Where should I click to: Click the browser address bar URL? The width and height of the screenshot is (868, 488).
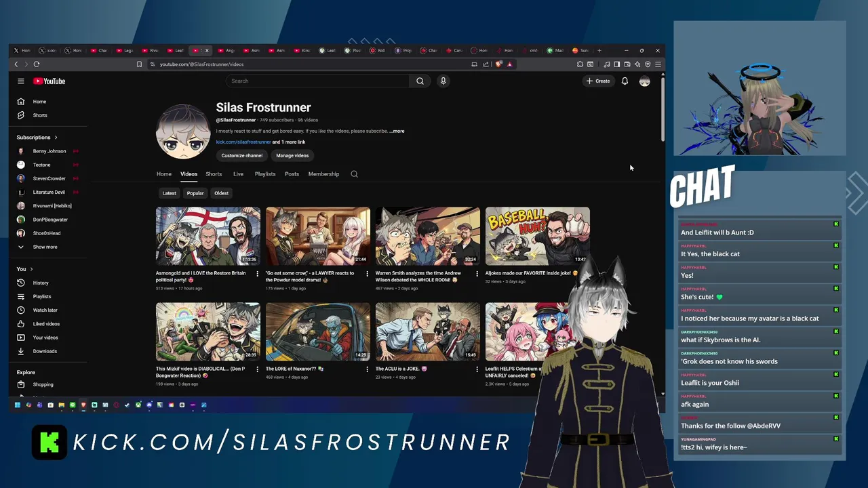coord(201,64)
